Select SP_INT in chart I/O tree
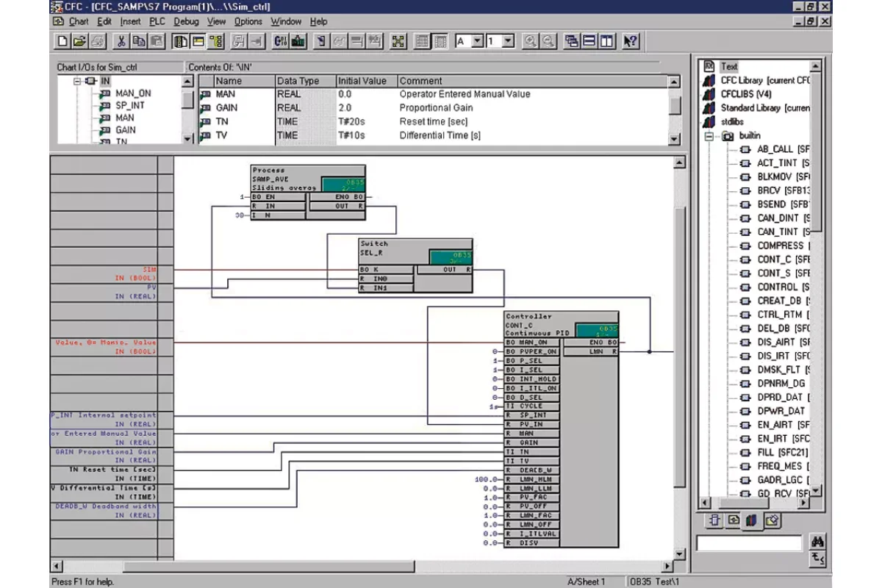Screen dimensions: 882x588 [x=130, y=105]
